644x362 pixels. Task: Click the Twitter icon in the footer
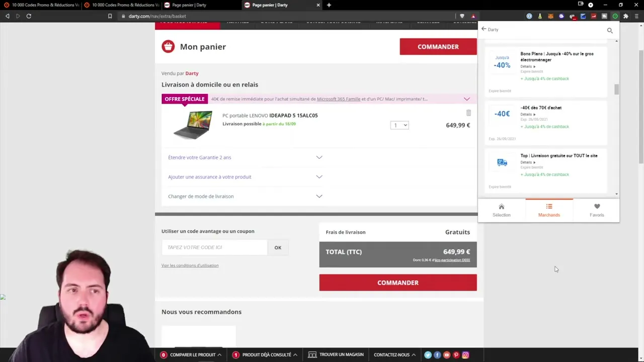(428, 354)
